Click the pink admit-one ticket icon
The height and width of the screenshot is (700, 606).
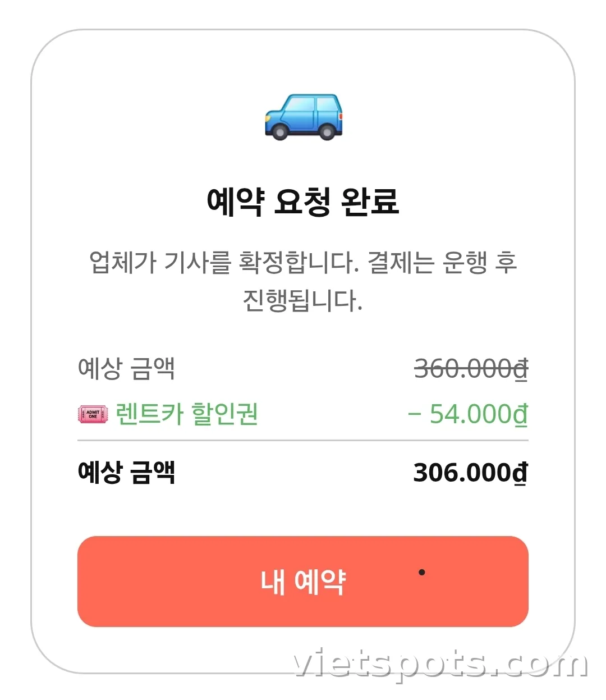(x=93, y=414)
